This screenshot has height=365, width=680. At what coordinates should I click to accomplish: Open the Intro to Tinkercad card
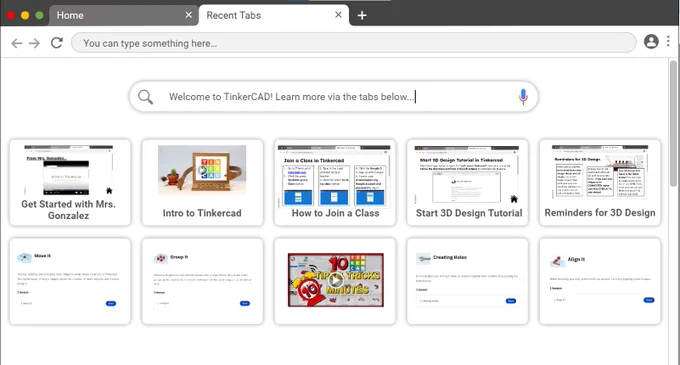coord(202,182)
